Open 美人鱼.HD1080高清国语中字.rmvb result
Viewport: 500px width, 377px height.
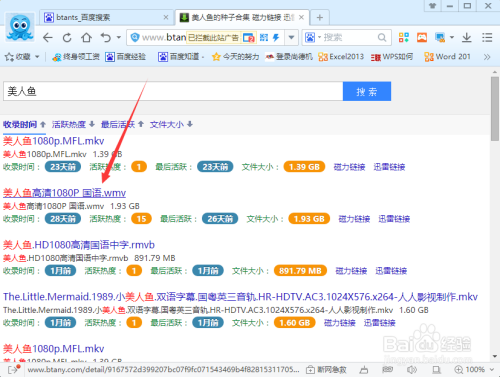click(x=79, y=245)
